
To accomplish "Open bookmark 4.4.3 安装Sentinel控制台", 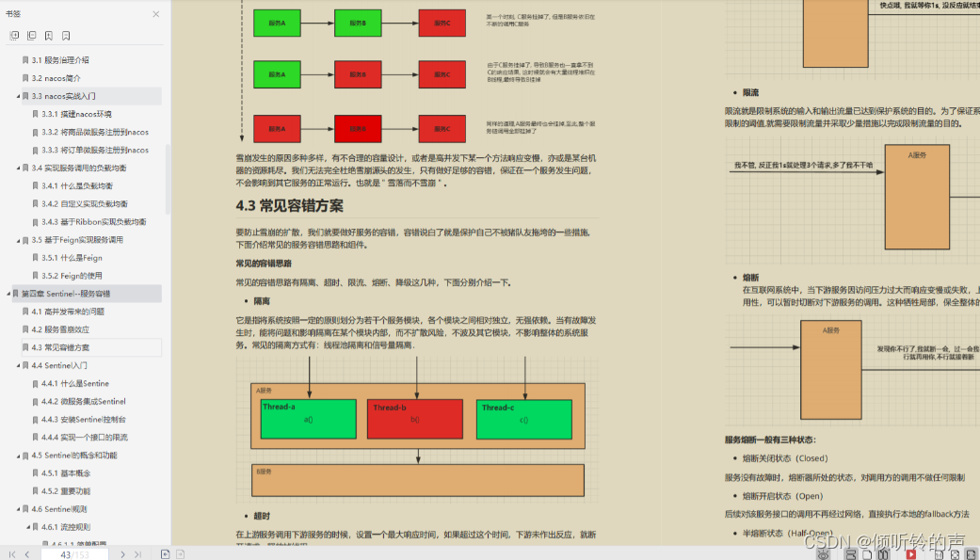I will 83,420.
